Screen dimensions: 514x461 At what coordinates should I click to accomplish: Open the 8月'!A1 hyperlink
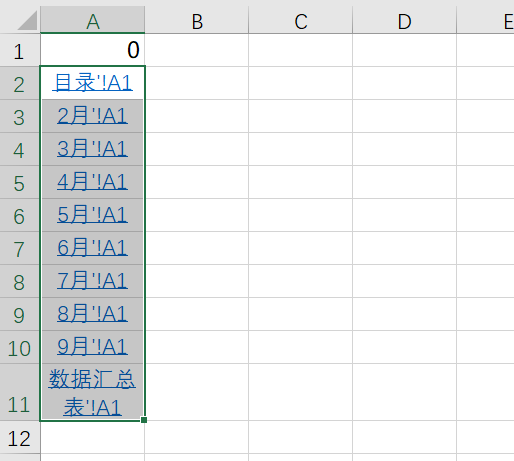[92, 314]
